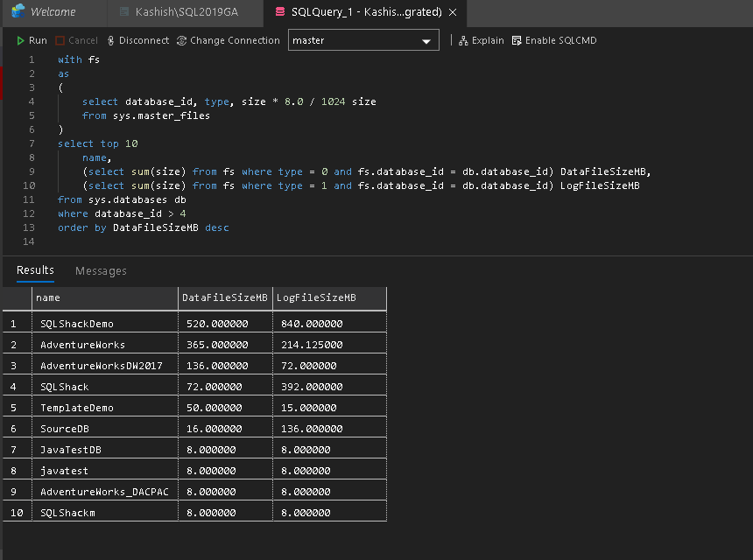Viewport: 753px width, 560px height.
Task: Click the DataFileSizeMB column header
Action: pos(224,298)
